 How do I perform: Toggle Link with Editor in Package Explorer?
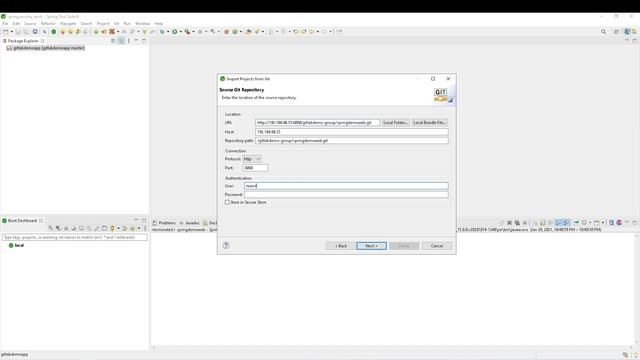click(x=121, y=41)
